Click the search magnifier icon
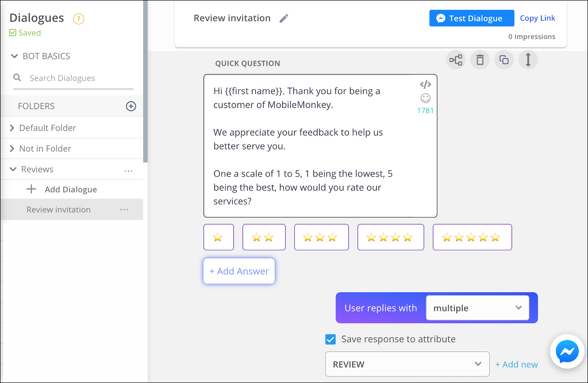Viewport: 588px width, 383px height. tap(17, 77)
